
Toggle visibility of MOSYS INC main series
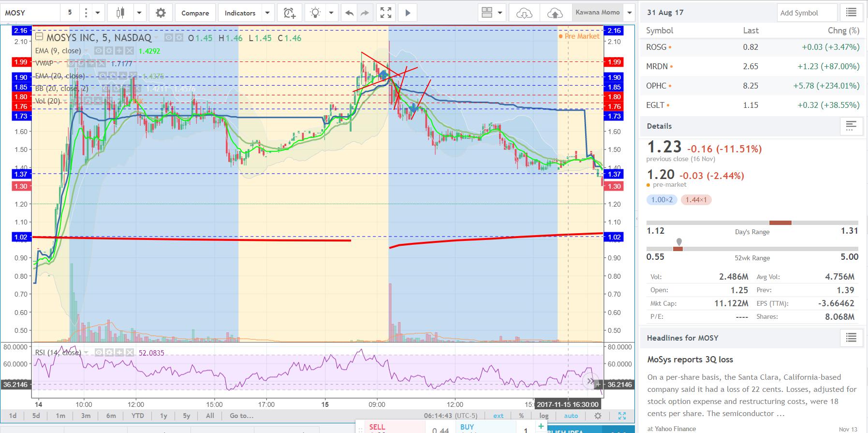click(169, 38)
